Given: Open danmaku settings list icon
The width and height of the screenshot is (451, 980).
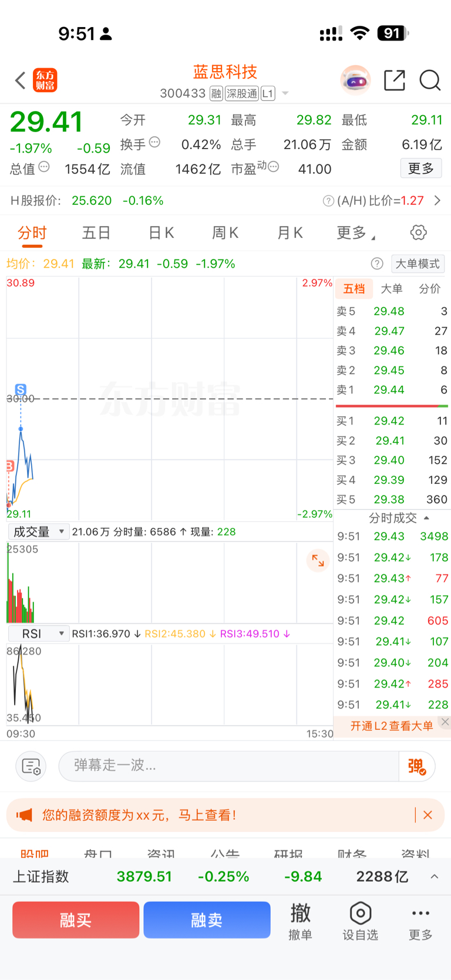Looking at the screenshot, I should coord(31,766).
